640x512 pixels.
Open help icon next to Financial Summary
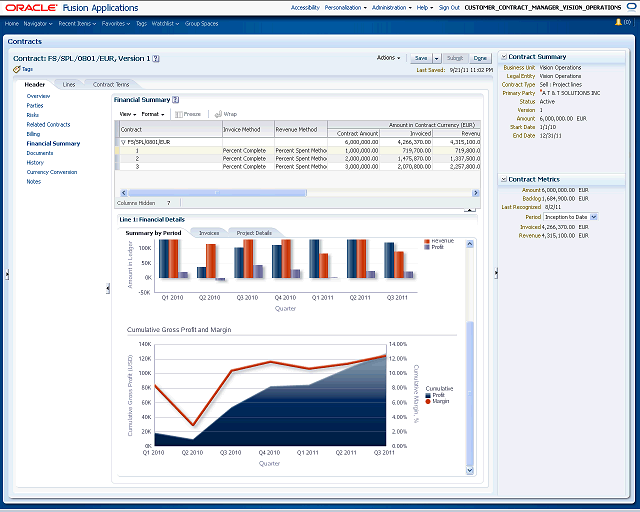tap(176, 100)
